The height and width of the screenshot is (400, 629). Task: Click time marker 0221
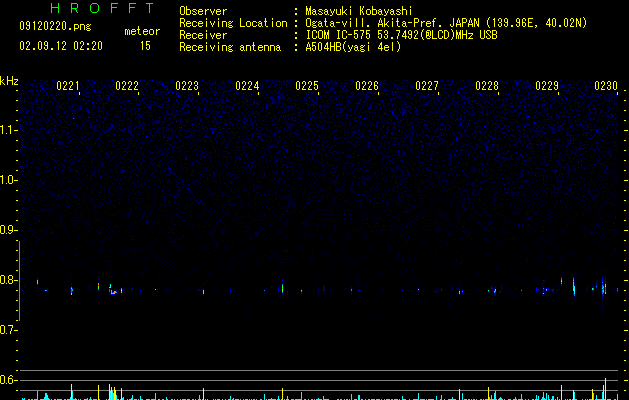pos(68,86)
